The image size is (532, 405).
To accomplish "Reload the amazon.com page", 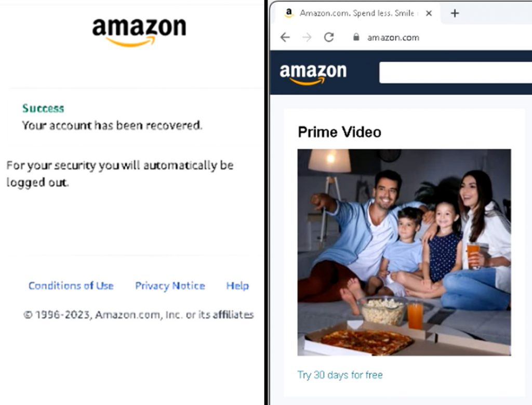I will pos(329,37).
